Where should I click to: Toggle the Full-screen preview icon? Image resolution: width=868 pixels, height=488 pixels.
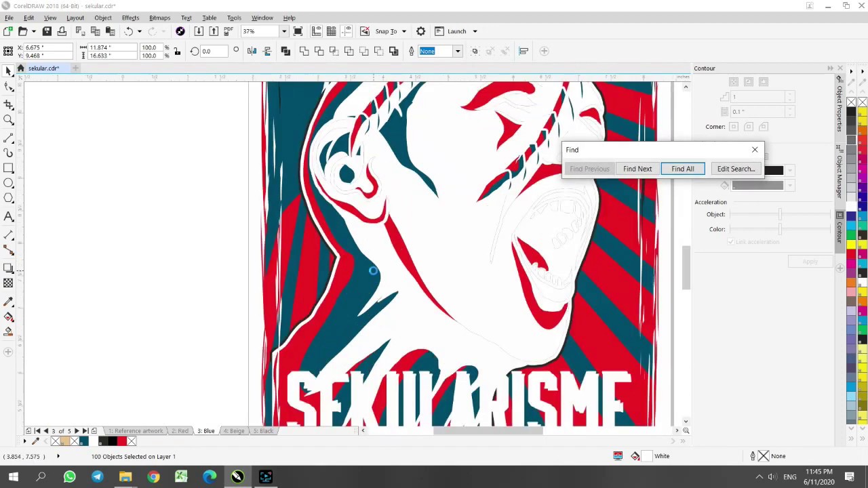click(x=299, y=31)
